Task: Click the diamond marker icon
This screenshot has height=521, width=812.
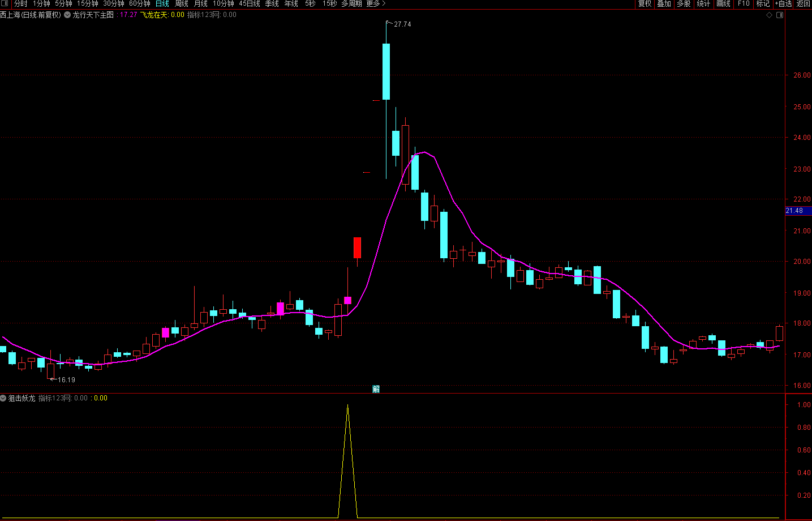Action: (769, 15)
